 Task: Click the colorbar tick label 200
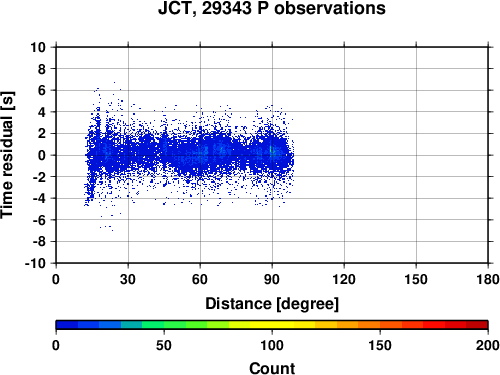coord(488,345)
